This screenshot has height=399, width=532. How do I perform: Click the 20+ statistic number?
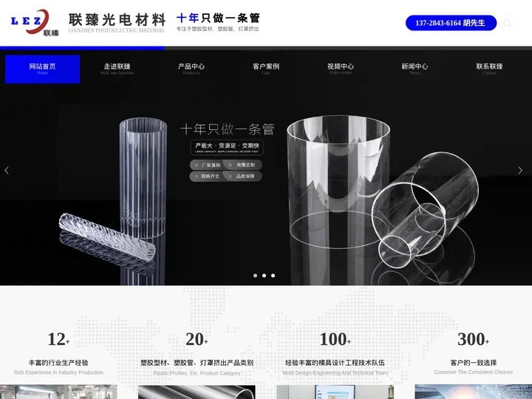(197, 339)
